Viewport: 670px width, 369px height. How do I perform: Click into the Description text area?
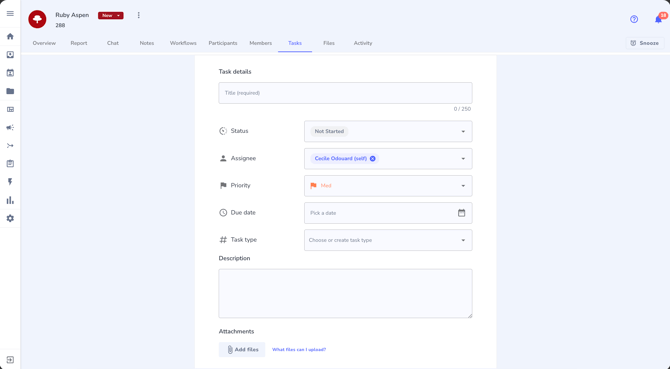345,293
